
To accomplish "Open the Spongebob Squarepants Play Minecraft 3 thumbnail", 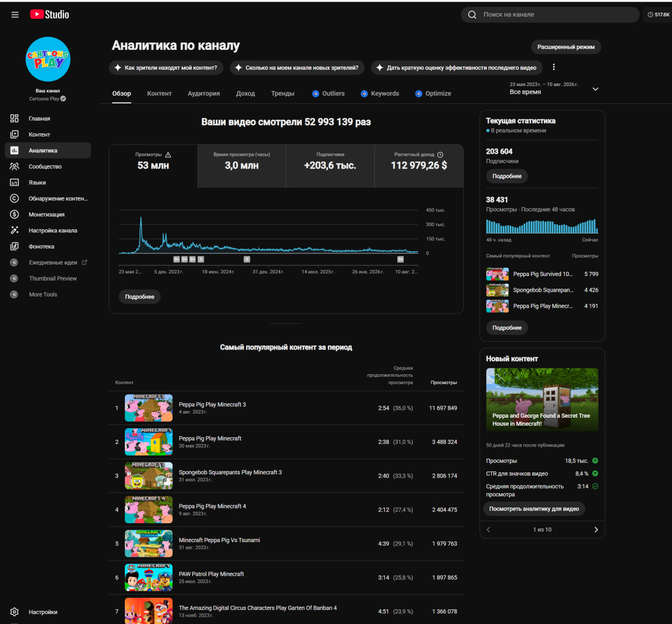I will click(149, 475).
